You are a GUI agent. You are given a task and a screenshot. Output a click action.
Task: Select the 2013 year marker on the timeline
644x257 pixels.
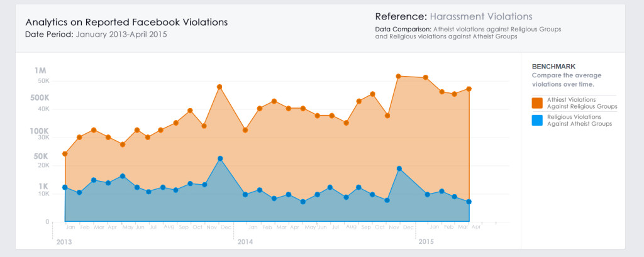[64, 241]
